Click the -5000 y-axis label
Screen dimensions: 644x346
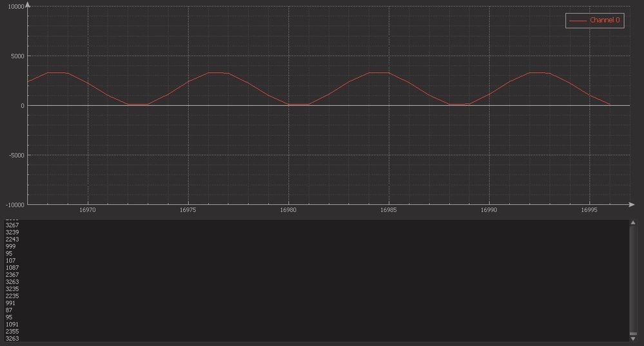tap(16, 155)
